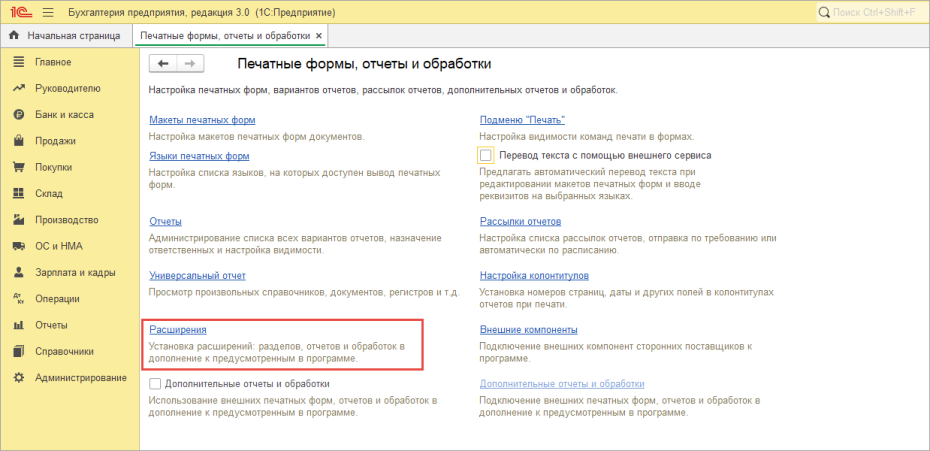Viewport: 930px width, 451px height.
Task: Open the Склад section
Action: coord(70,193)
